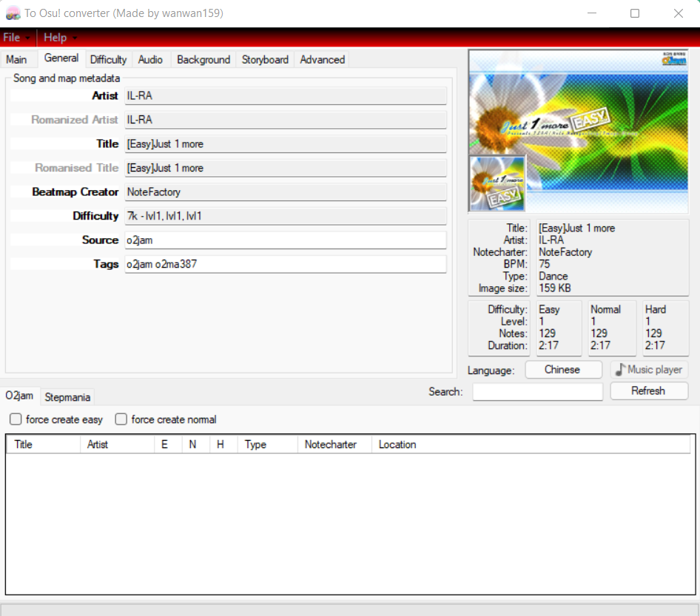Click the Beatmap Creator field
700x616 pixels.
click(286, 192)
